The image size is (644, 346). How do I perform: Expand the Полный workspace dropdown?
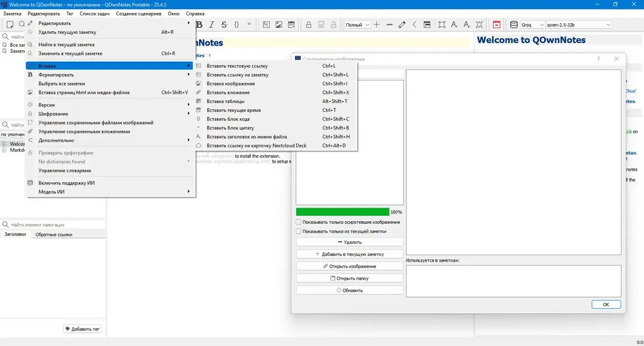(x=357, y=24)
